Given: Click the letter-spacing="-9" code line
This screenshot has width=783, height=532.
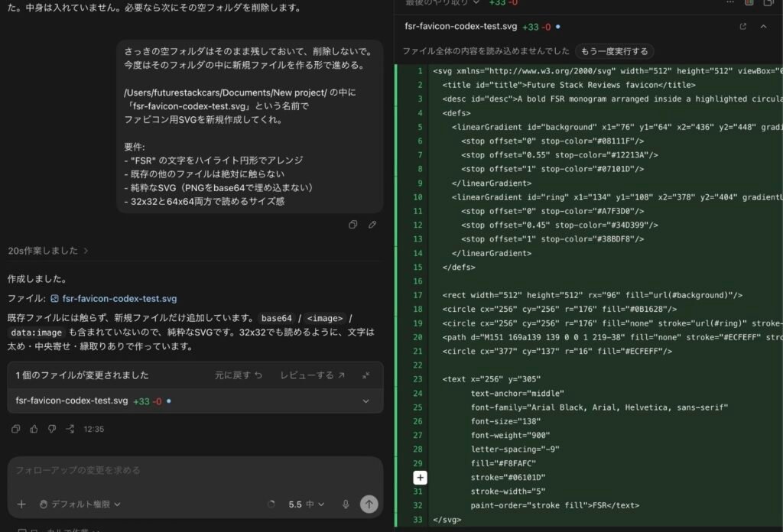Looking at the screenshot, I should click(x=515, y=449).
